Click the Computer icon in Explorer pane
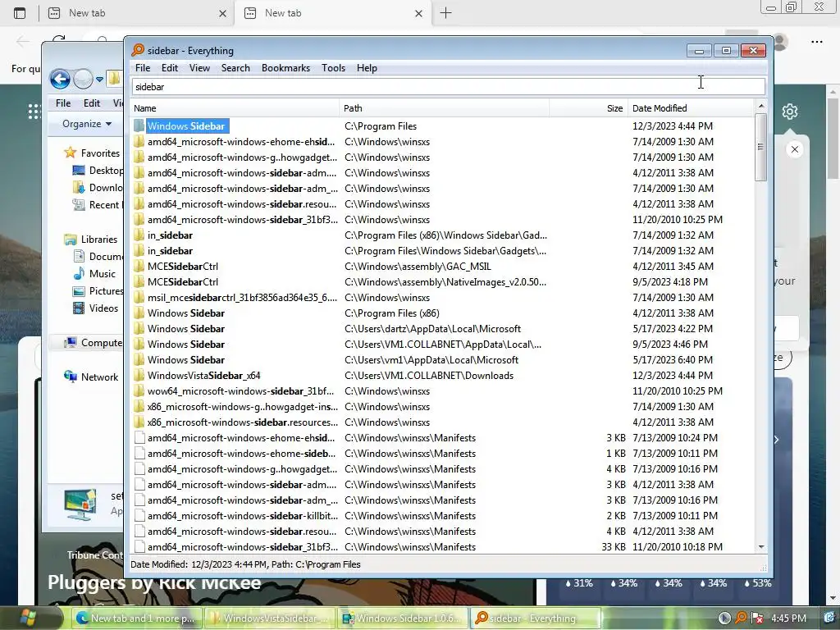This screenshot has width=840, height=630. [71, 343]
